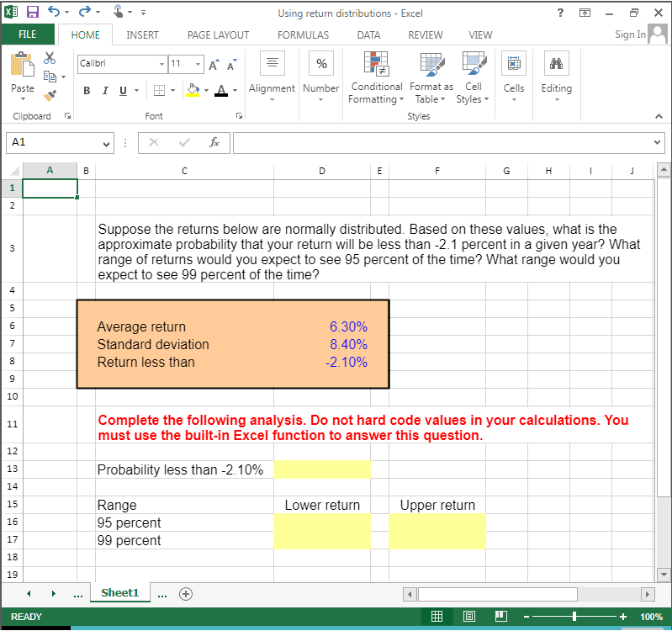
Task: Expand the formula bar
Action: [x=657, y=142]
